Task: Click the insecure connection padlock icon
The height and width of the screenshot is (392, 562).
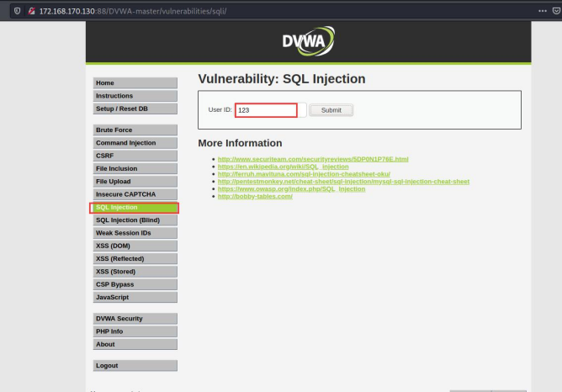Action: pos(31,11)
